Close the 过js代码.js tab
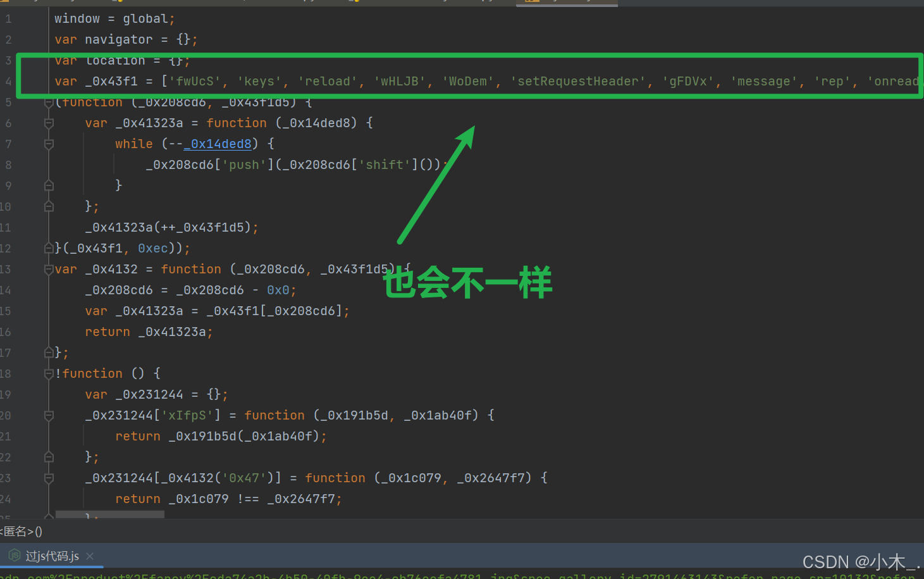This screenshot has width=924, height=579. coord(90,556)
